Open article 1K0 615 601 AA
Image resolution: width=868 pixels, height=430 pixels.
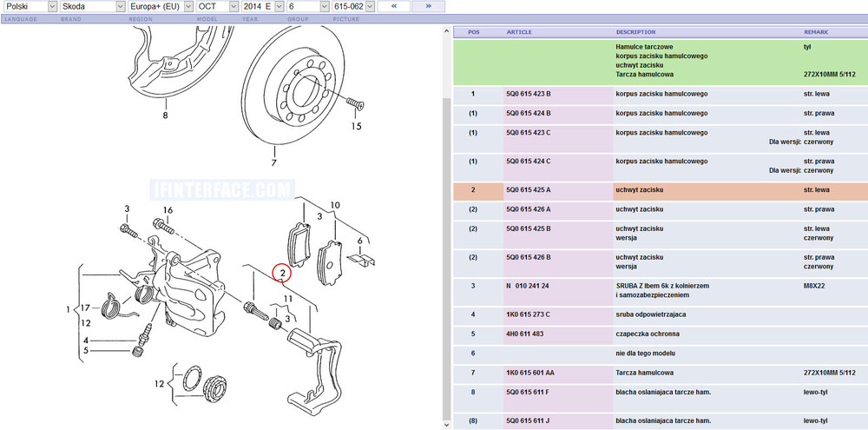point(530,373)
